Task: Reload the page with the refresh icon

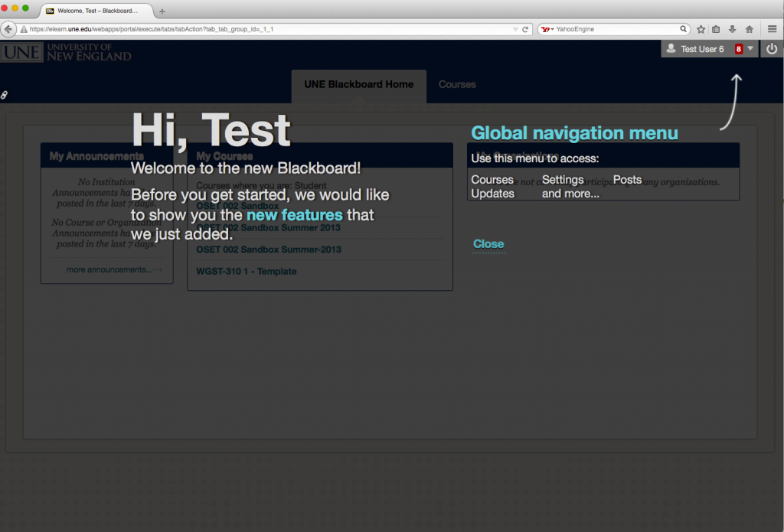Action: coord(525,30)
